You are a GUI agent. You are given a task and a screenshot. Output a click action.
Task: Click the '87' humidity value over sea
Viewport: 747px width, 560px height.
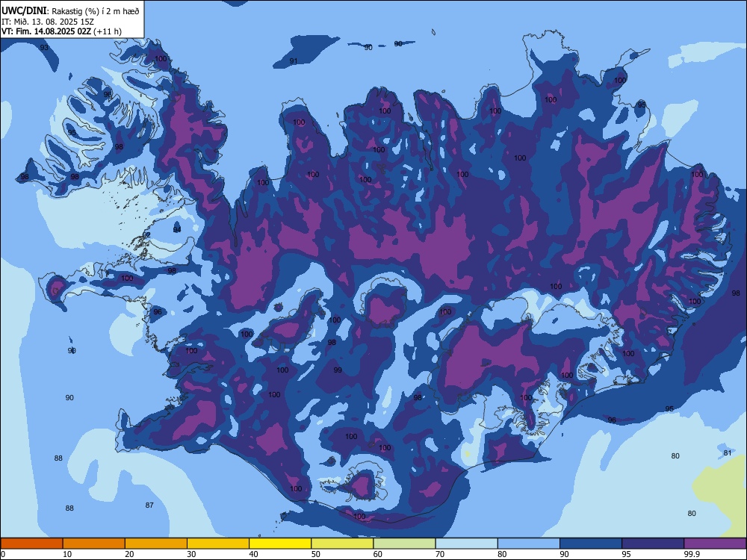149,505
